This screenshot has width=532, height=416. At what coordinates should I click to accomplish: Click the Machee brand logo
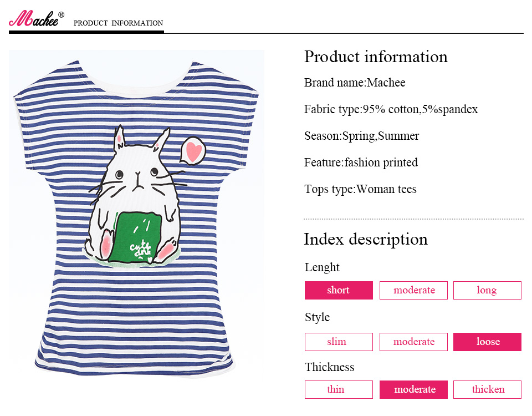pyautogui.click(x=37, y=19)
